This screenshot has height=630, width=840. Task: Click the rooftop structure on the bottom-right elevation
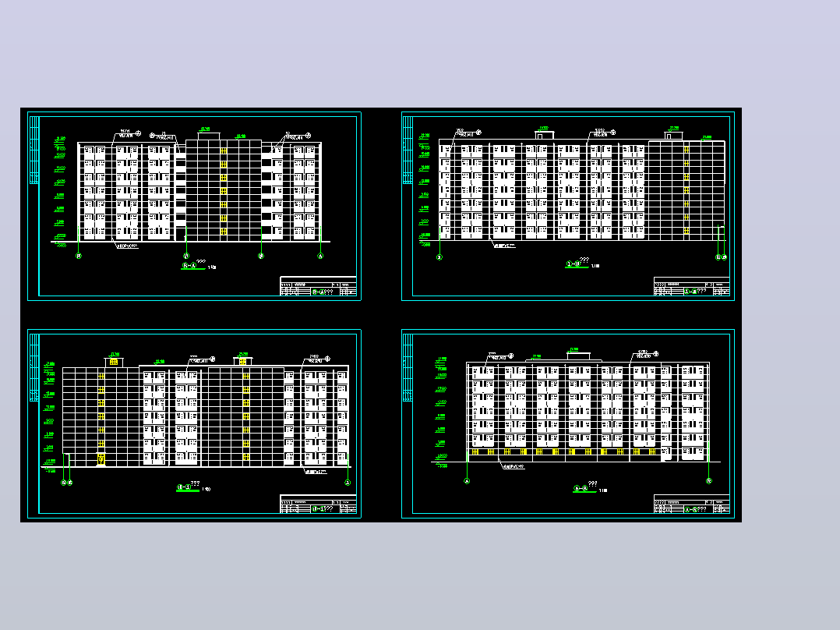(578, 356)
